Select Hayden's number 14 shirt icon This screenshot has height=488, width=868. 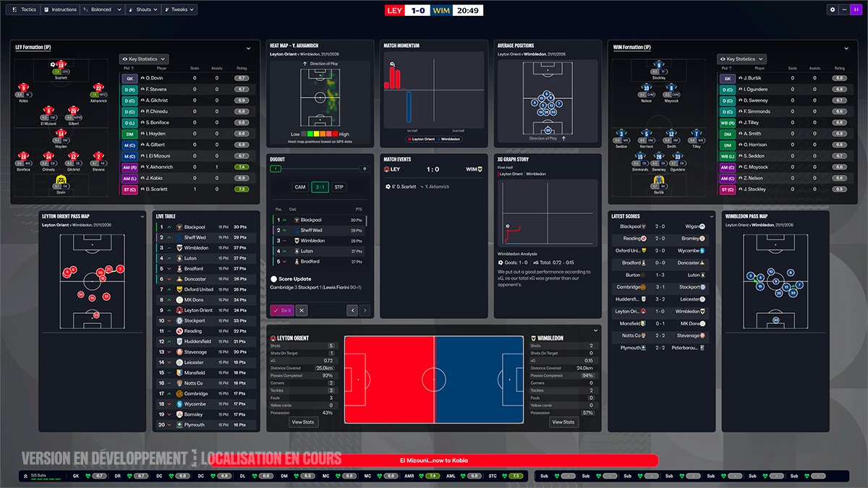(61, 134)
